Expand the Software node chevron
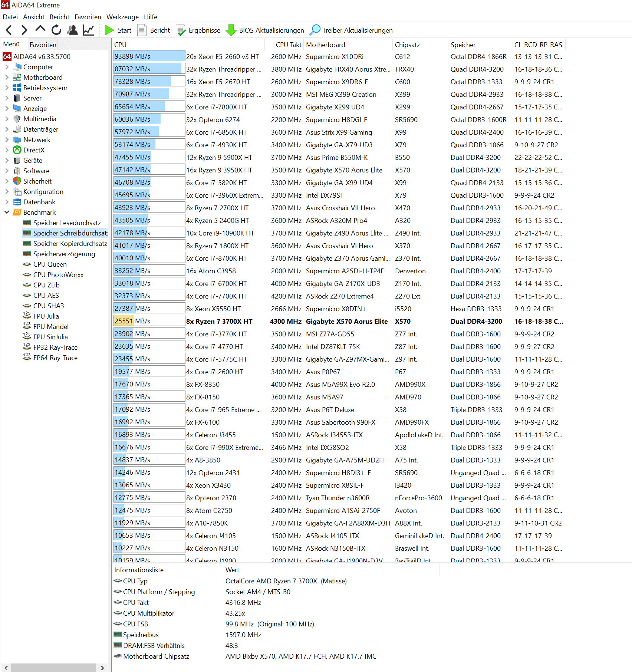Screen dimensions: 632x672 pyautogui.click(x=7, y=171)
